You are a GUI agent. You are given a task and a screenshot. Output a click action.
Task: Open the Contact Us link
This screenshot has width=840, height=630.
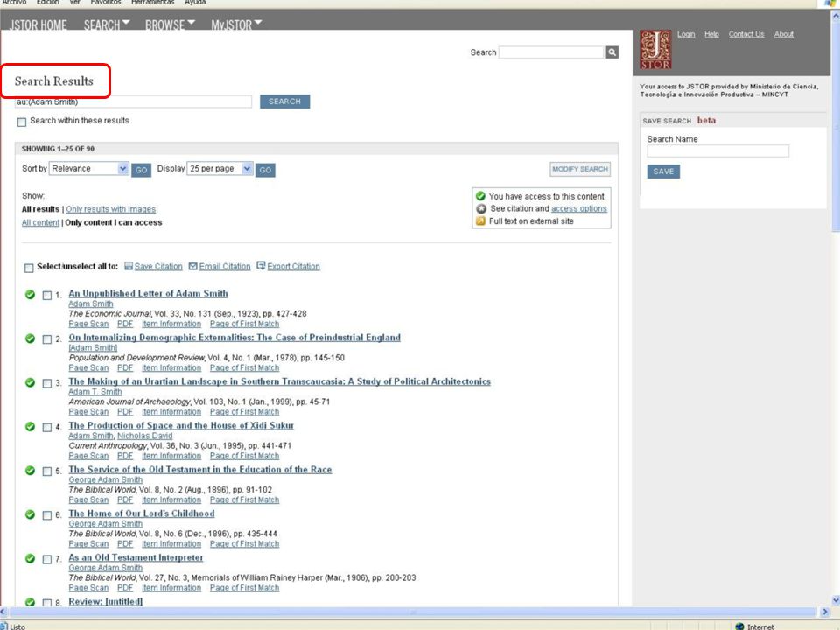coord(746,34)
